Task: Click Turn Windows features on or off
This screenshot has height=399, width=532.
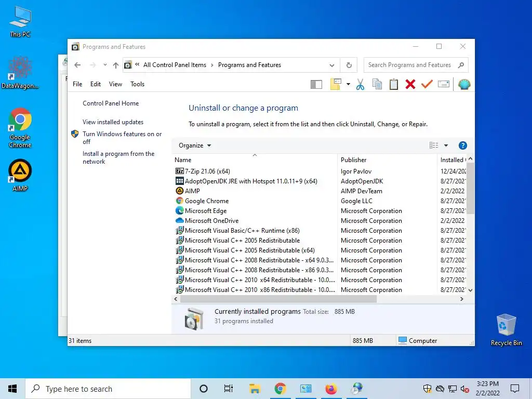Action: [x=122, y=138]
